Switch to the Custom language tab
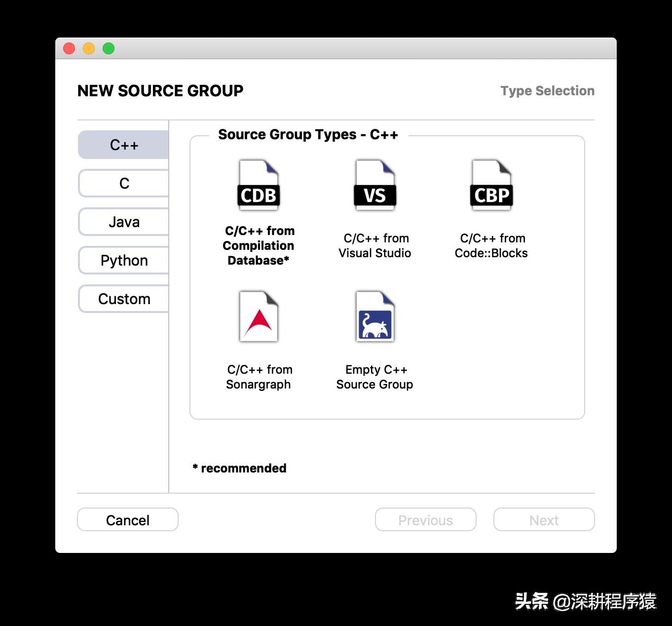The height and width of the screenshot is (626, 672). click(x=123, y=299)
